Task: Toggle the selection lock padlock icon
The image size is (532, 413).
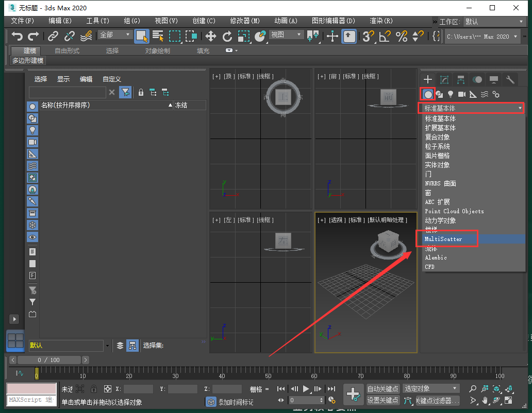Action: pyautogui.click(x=93, y=389)
